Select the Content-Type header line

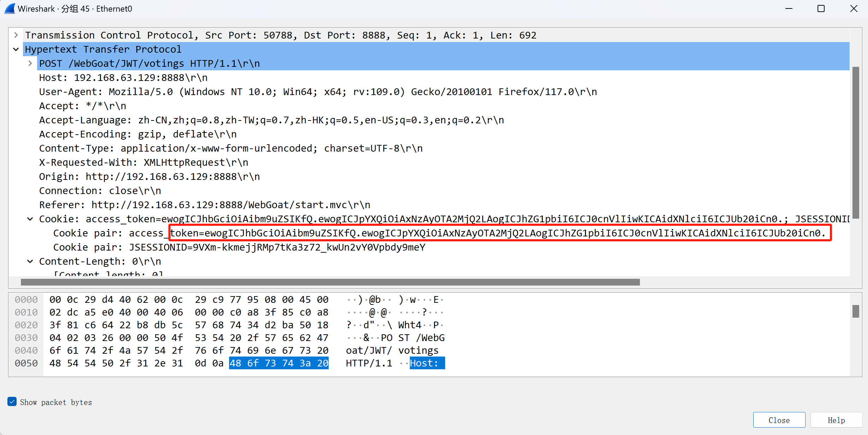click(231, 148)
